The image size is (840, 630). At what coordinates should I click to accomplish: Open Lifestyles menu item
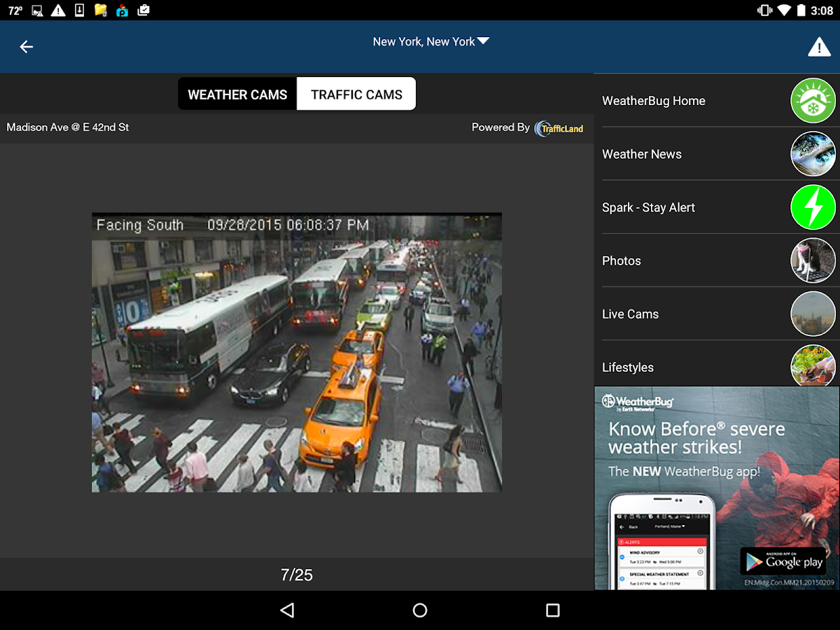point(717,364)
